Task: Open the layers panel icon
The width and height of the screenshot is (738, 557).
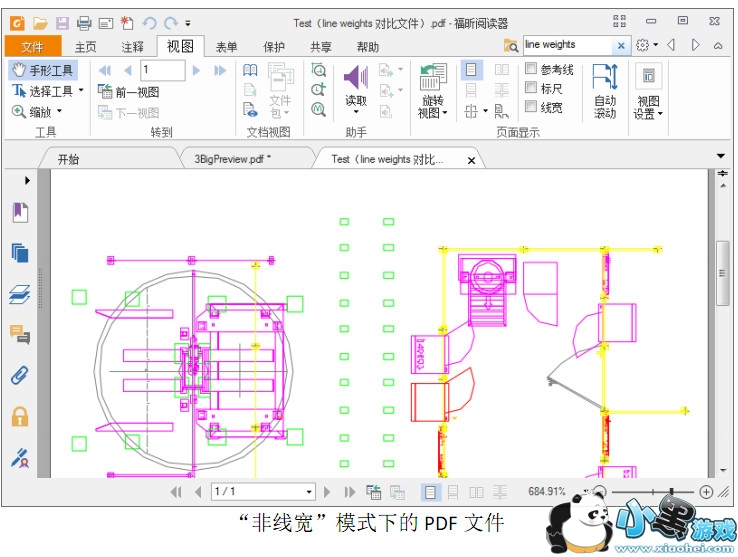Action: click(x=20, y=294)
